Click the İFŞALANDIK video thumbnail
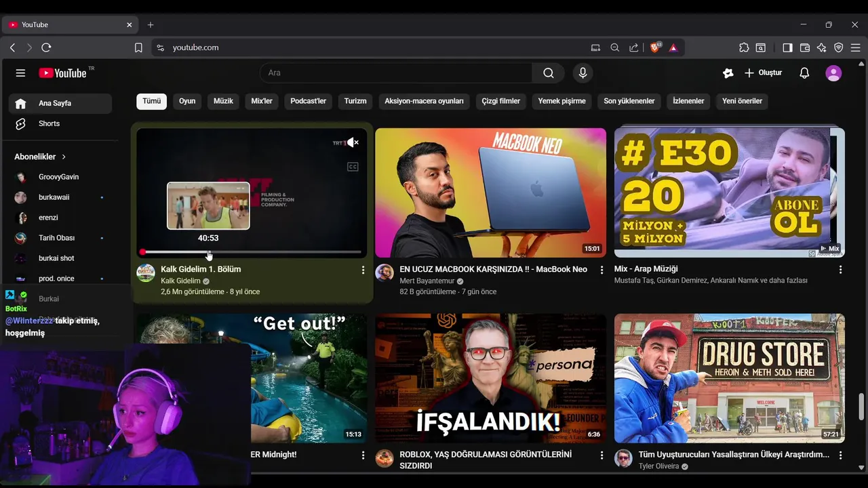 point(490,378)
